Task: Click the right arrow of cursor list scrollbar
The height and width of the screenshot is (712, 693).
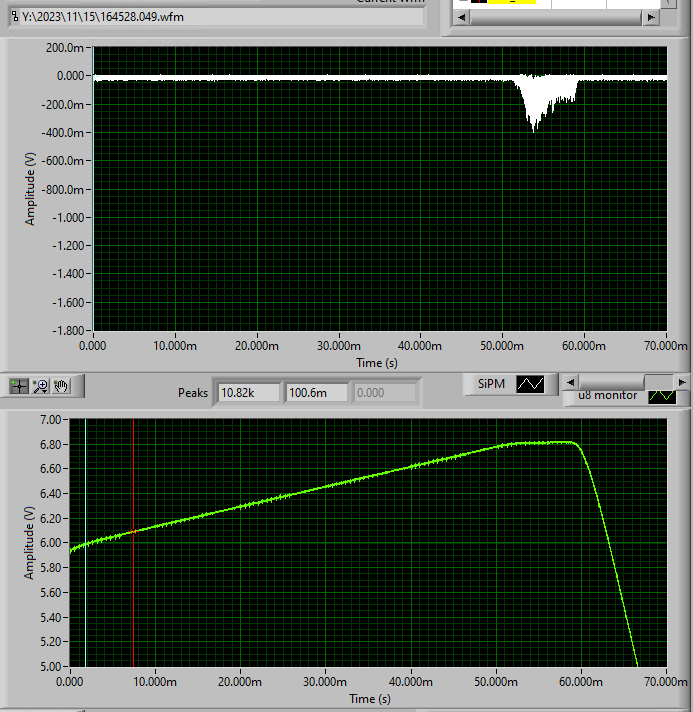Action: tap(651, 17)
